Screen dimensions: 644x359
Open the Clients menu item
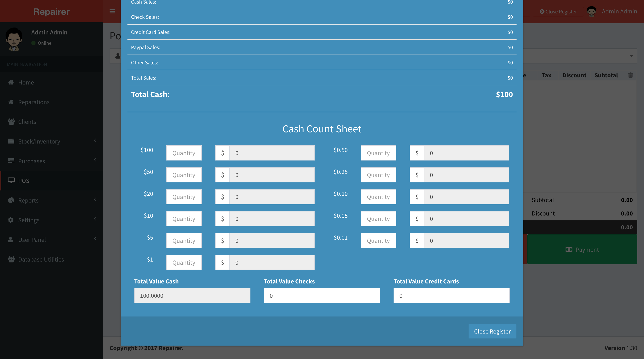[51, 122]
